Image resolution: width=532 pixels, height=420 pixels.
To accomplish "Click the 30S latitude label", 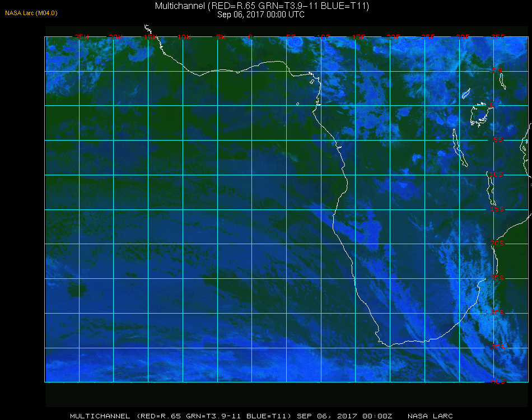I will click(497, 312).
